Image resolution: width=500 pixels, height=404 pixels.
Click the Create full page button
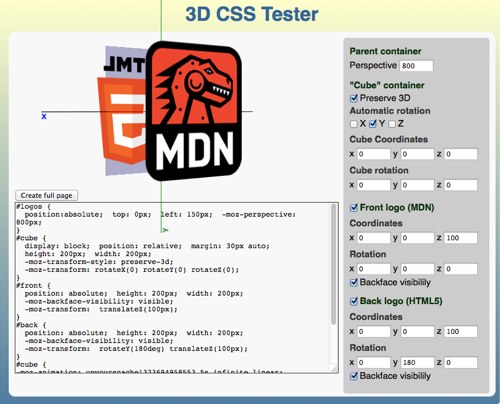tap(46, 195)
